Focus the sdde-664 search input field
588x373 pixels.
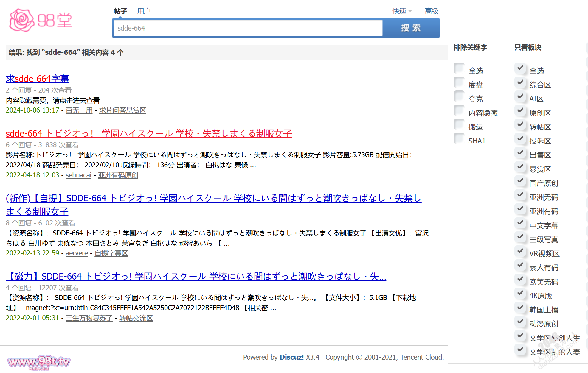pyautogui.click(x=247, y=28)
